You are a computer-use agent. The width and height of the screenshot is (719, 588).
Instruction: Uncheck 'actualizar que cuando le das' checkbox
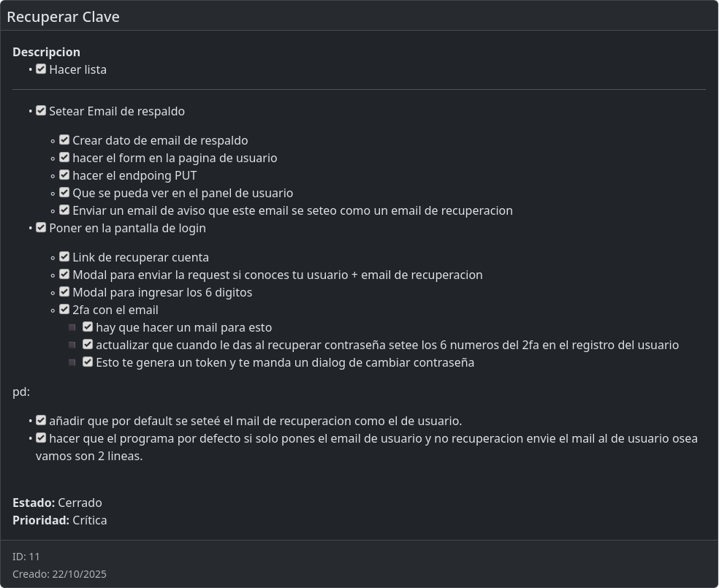[x=88, y=345]
